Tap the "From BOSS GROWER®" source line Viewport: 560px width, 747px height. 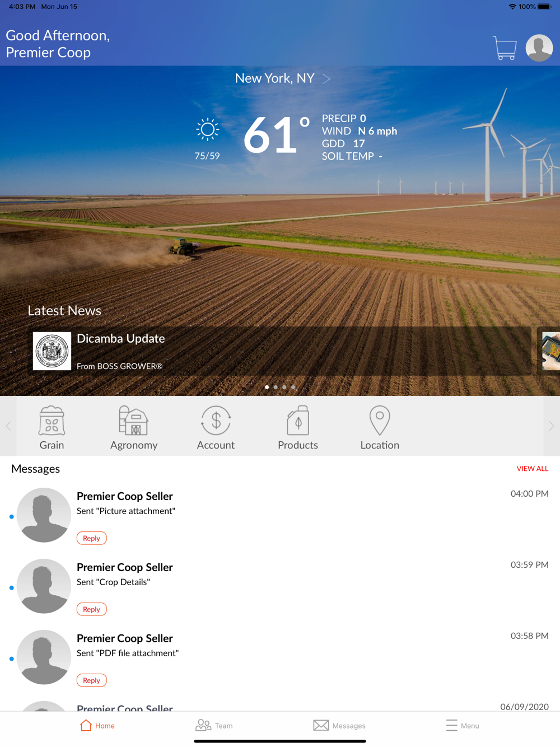click(119, 366)
